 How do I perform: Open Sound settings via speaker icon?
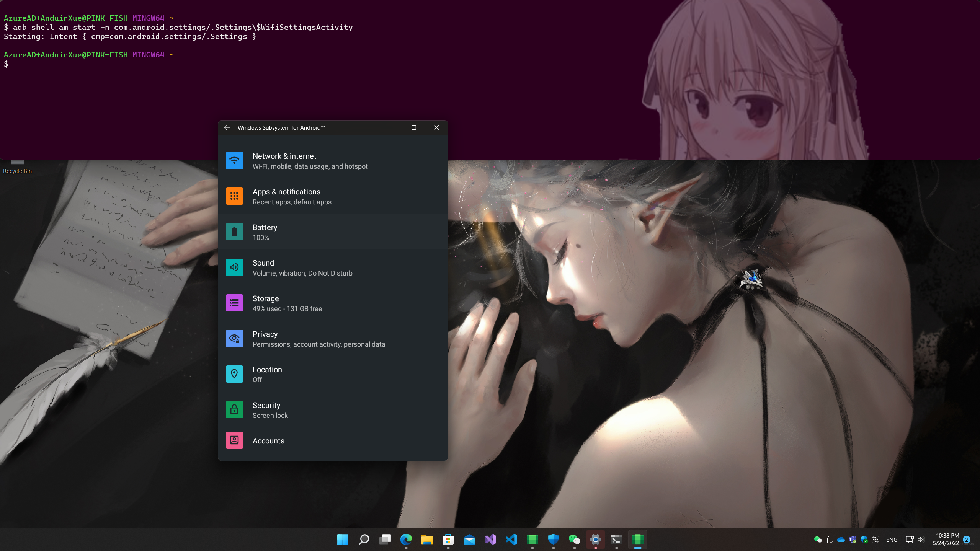234,267
